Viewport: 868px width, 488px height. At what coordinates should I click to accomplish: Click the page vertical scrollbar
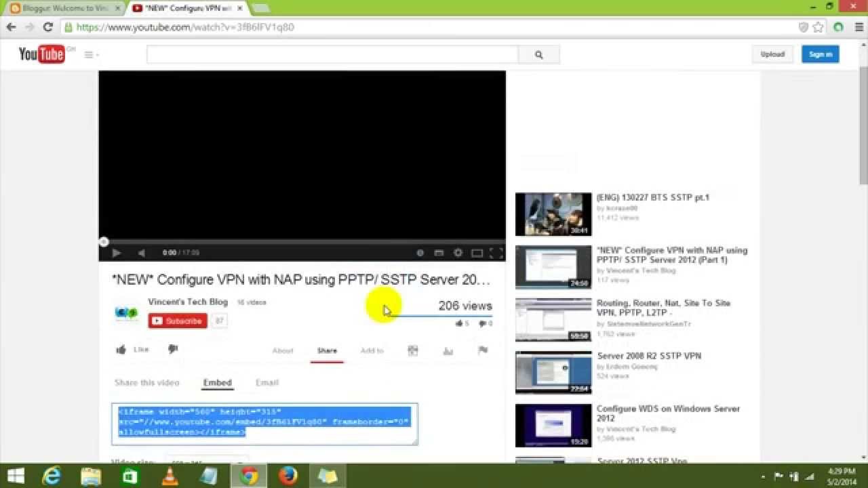click(863, 125)
